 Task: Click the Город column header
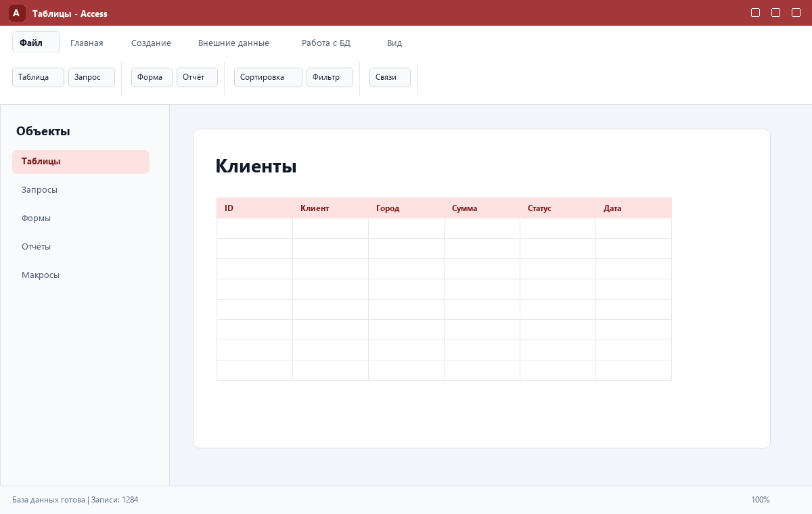point(406,208)
